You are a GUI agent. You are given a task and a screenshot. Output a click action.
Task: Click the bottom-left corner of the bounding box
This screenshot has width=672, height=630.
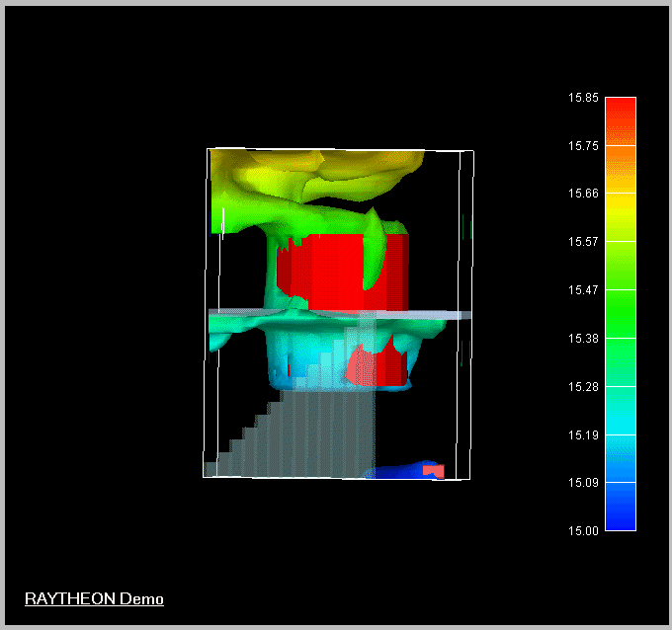click(205, 476)
